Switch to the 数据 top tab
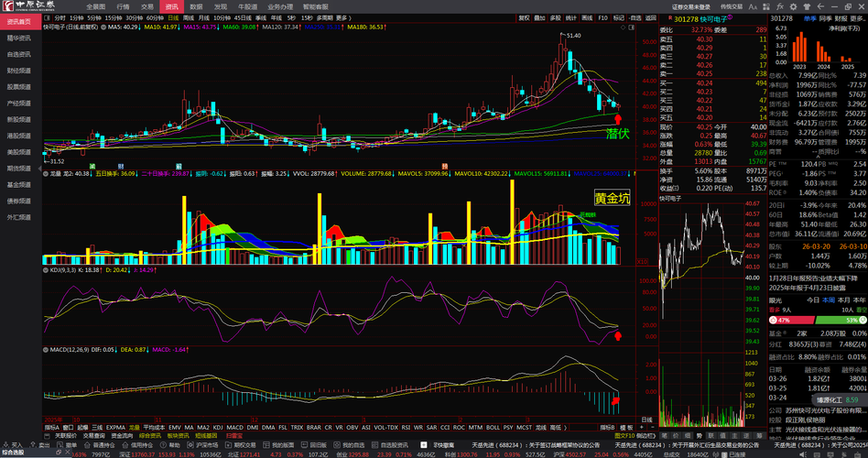This screenshot has height=458, width=868. click(196, 6)
